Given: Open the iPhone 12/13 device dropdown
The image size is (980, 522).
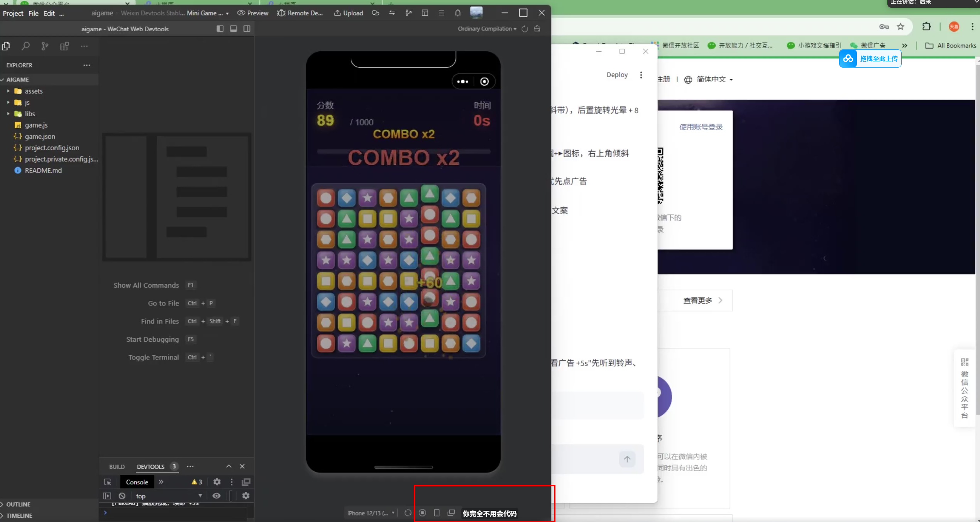Looking at the screenshot, I should pos(371,513).
